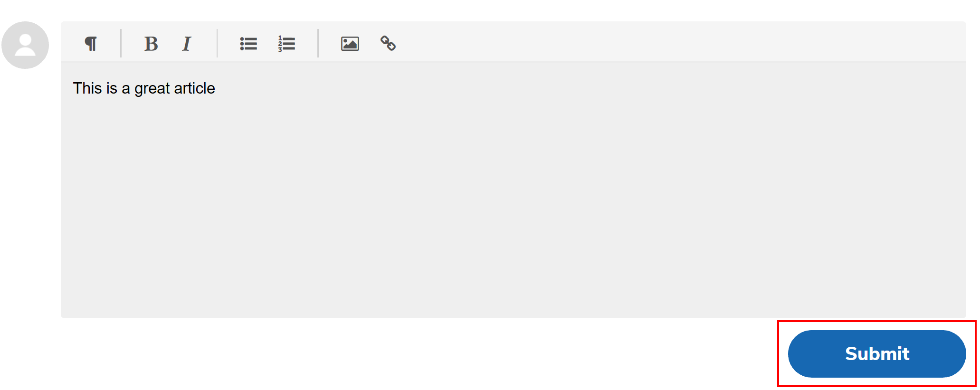Toggle italic formatting
980x390 pixels.
(187, 44)
